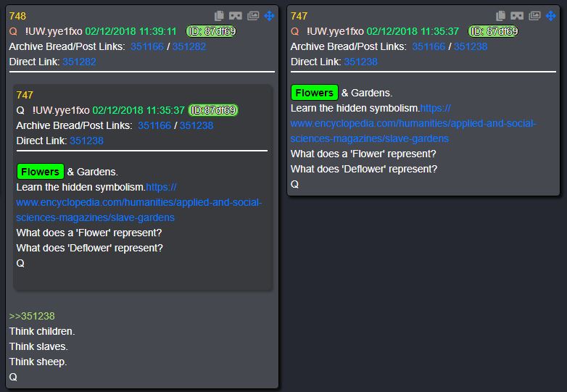
Task: Click the glasses icon on post 747 card
Action: [x=517, y=16]
